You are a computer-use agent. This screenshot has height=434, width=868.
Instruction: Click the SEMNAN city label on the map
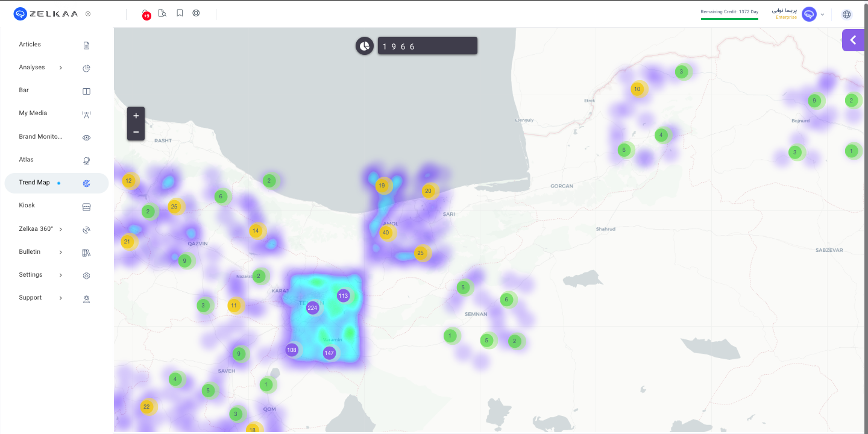click(476, 314)
